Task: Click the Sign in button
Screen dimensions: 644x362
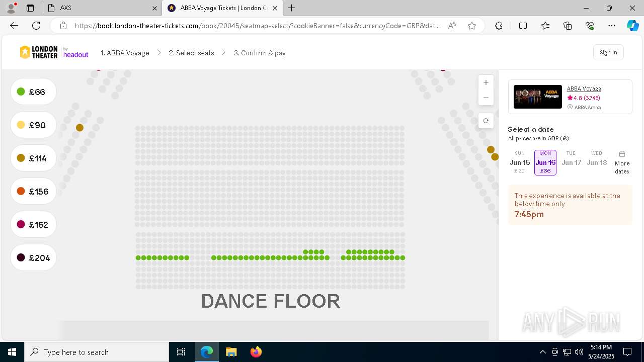Action: point(608,52)
